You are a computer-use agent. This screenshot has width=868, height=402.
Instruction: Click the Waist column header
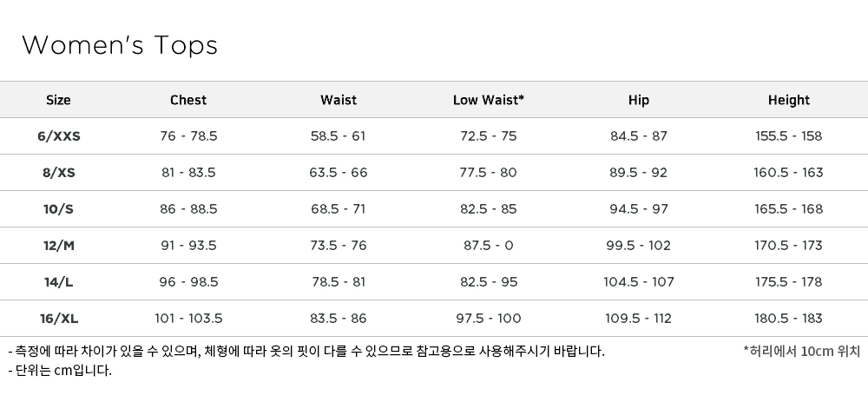(339, 100)
